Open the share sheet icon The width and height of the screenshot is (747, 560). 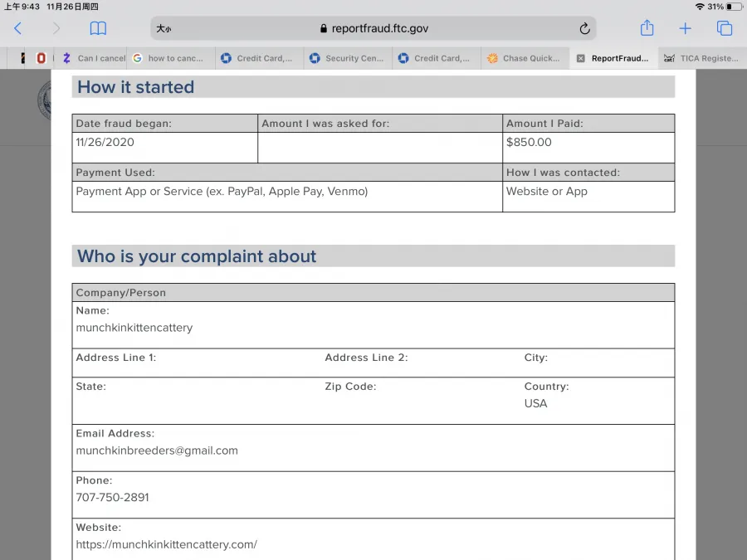(647, 27)
